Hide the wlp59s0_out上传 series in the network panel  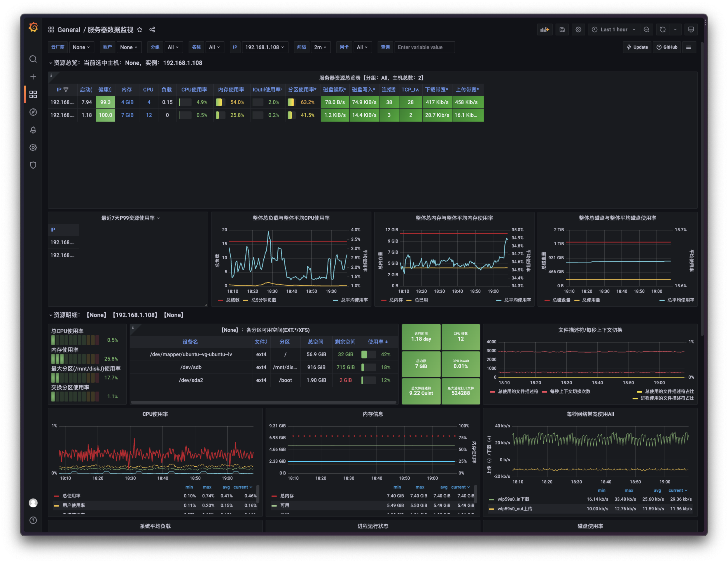tap(515, 509)
